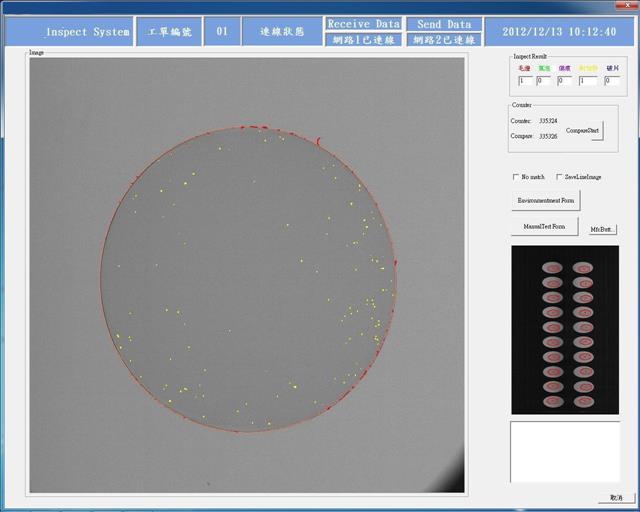Click the 工單編號 label
Image resolution: width=640 pixels, height=512 pixels.
169,31
